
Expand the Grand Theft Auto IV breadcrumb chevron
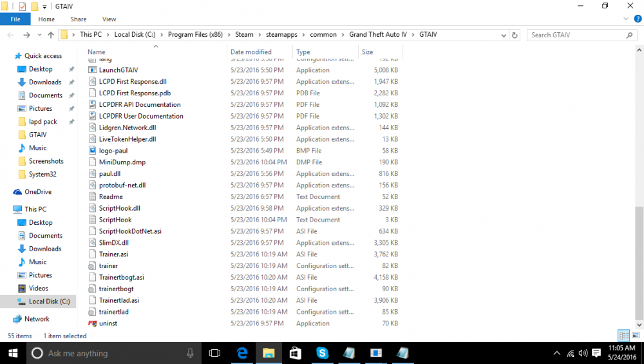coord(413,35)
